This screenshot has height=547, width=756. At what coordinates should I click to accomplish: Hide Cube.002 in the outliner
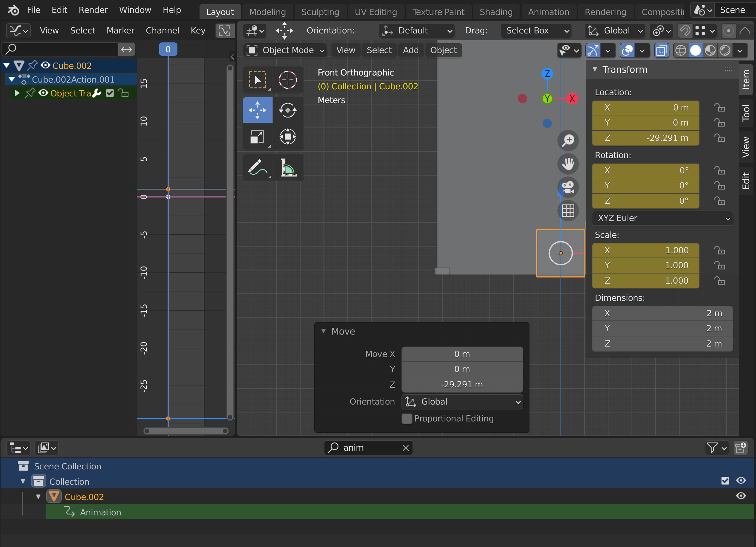pyautogui.click(x=741, y=496)
